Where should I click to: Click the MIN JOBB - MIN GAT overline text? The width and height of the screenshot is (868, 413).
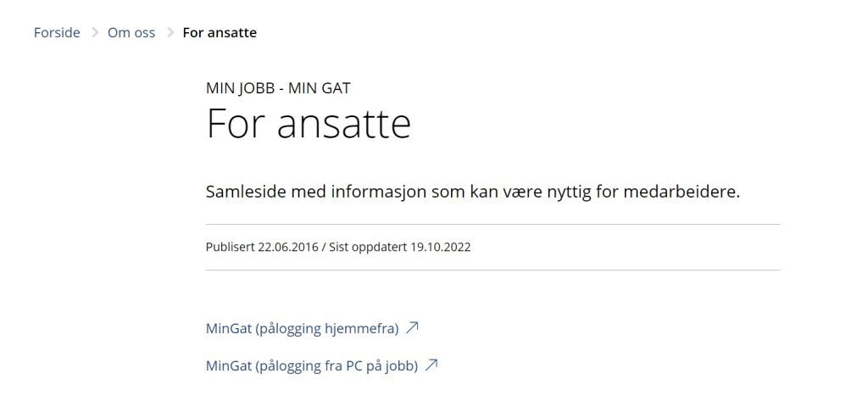tap(278, 87)
